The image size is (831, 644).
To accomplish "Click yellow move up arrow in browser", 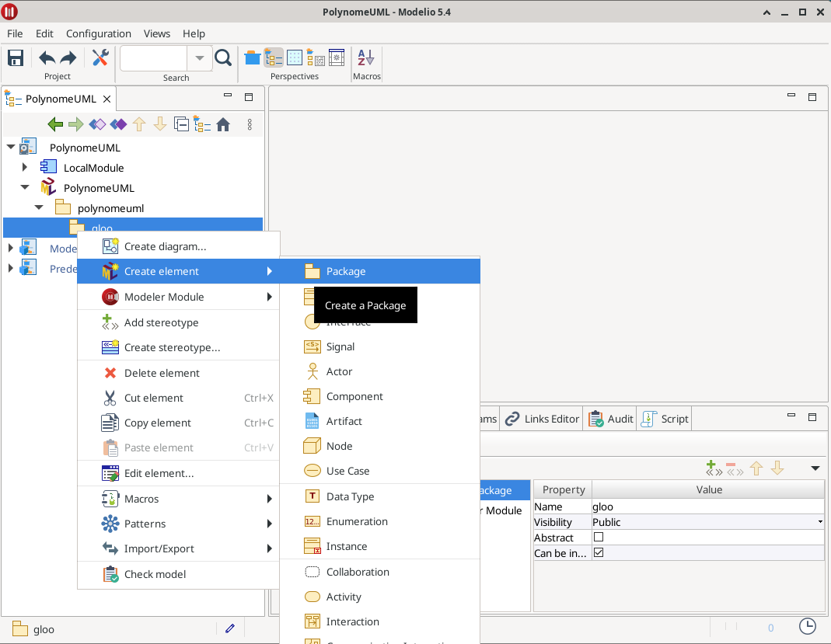I will 139,124.
